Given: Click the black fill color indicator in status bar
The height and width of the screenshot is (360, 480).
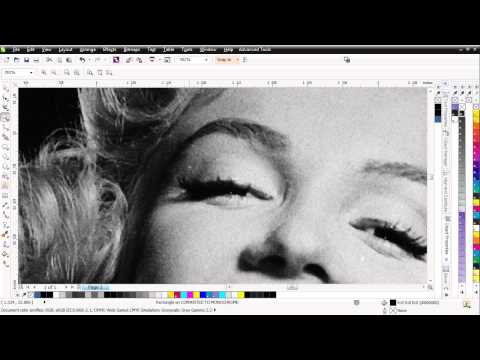Looking at the screenshot, I should click(393, 303).
